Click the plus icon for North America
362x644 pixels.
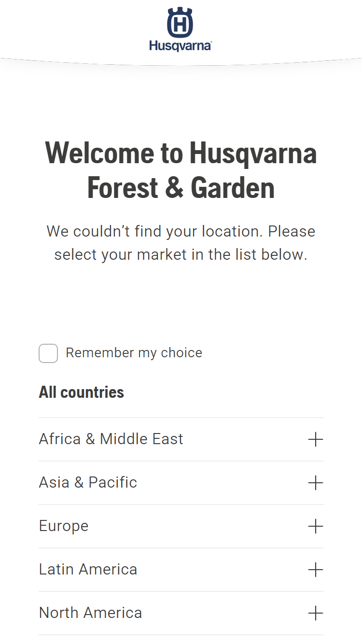point(315,613)
